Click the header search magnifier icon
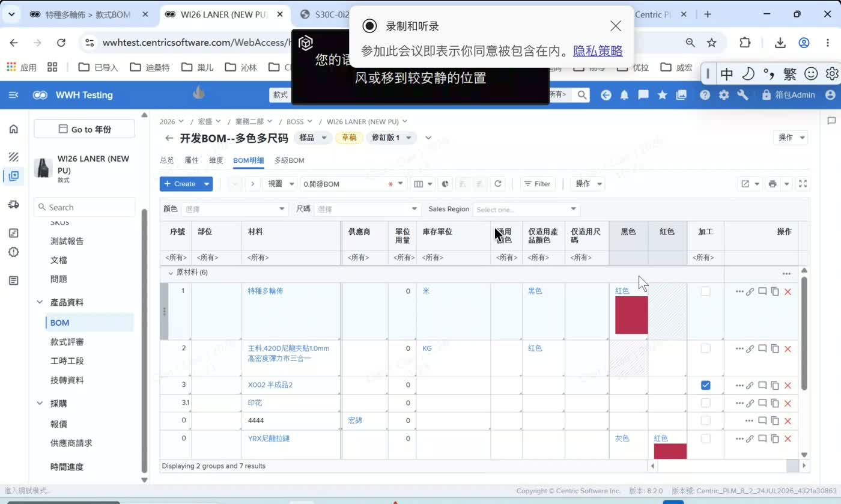This screenshot has width=841, height=504. [582, 94]
